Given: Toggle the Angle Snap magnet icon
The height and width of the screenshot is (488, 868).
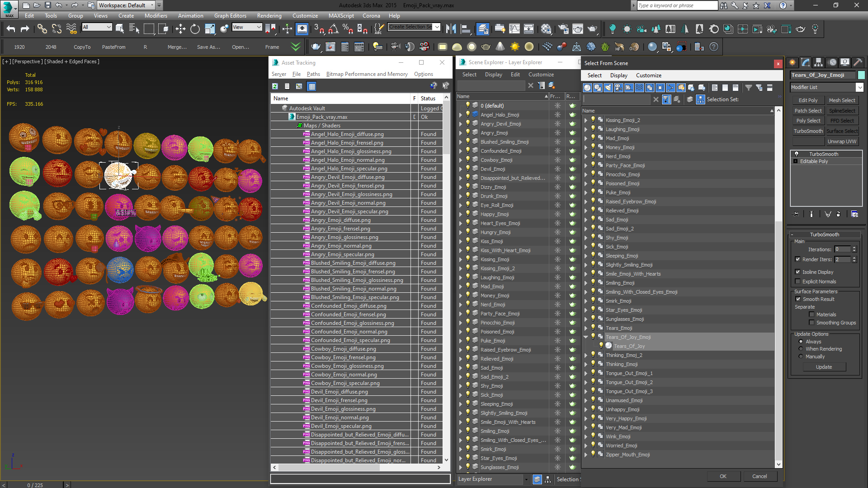Looking at the screenshot, I should [x=334, y=29].
